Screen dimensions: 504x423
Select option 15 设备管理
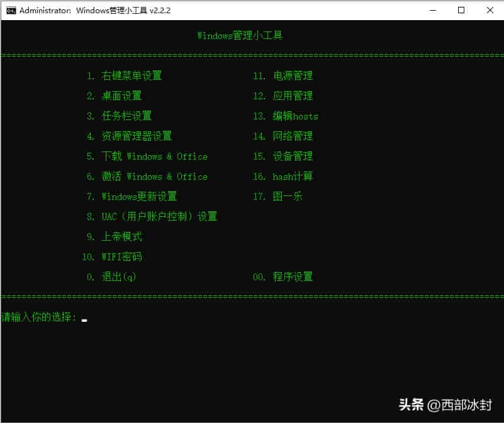tap(283, 157)
